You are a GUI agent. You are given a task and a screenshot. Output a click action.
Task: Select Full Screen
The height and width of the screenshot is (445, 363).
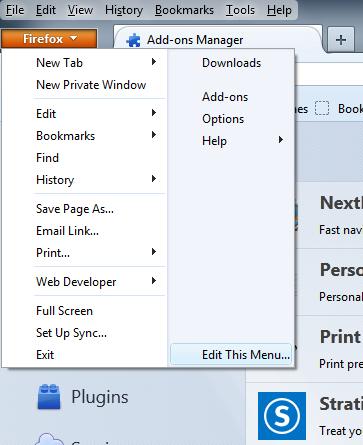click(84, 311)
